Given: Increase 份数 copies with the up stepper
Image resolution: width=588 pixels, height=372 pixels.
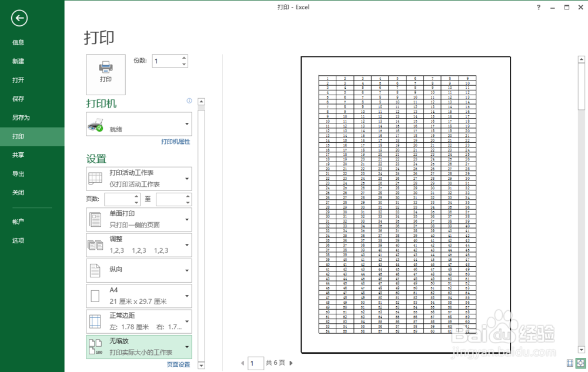Looking at the screenshot, I should [185, 57].
